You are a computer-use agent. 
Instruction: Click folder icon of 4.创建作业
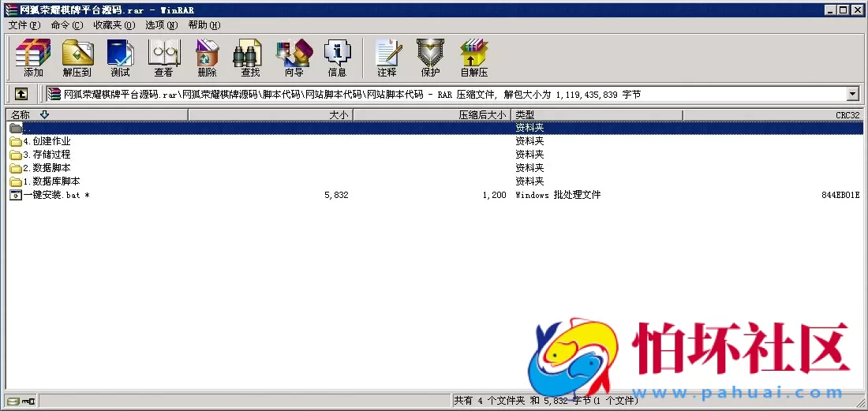click(16, 142)
